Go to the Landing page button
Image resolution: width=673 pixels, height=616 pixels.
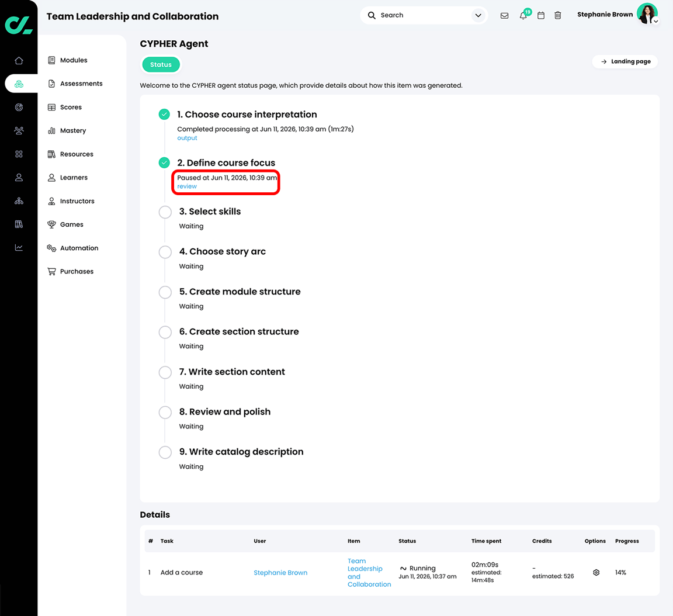coord(625,61)
